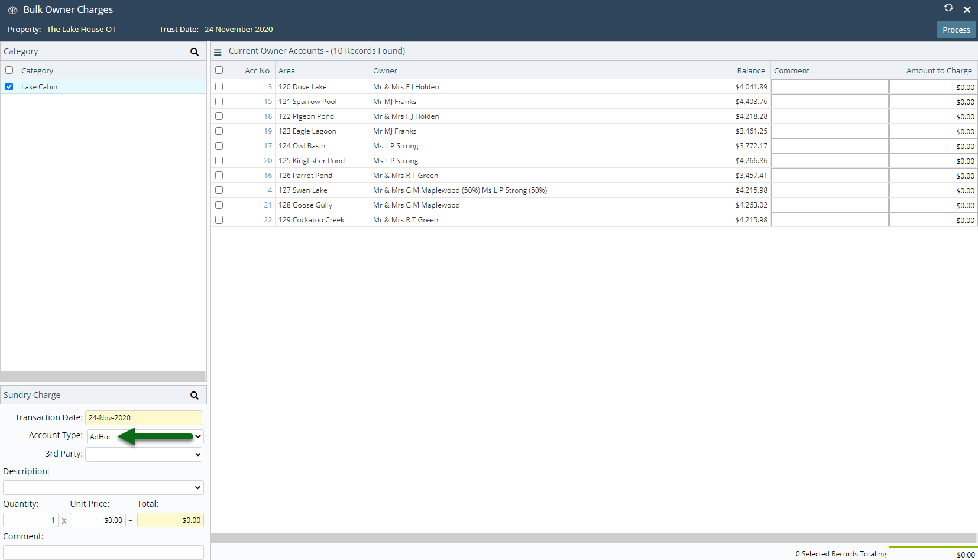Select the 122 Pigeon Pond account checkbox

pyautogui.click(x=219, y=116)
